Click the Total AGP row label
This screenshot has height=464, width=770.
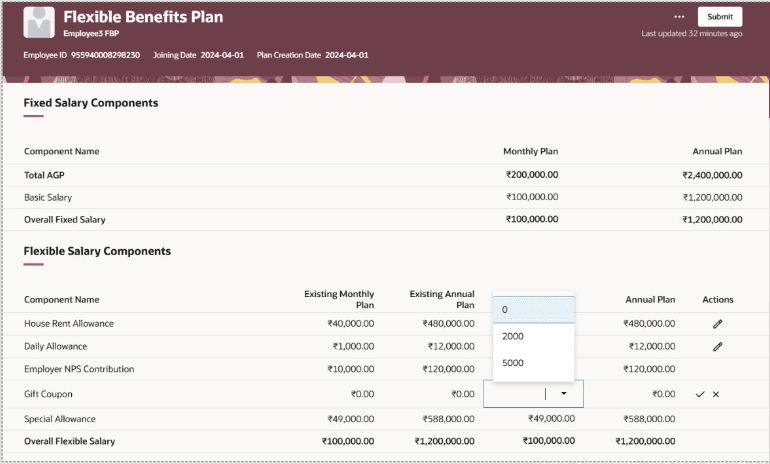coord(44,175)
